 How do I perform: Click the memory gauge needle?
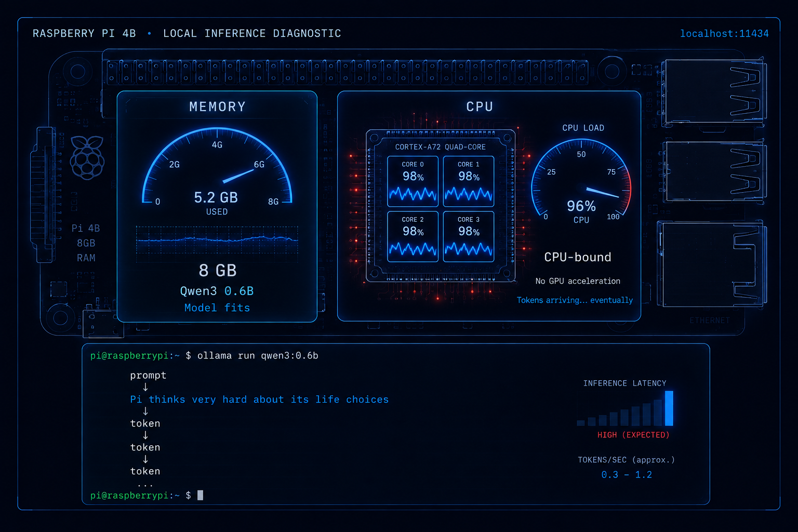click(238, 176)
